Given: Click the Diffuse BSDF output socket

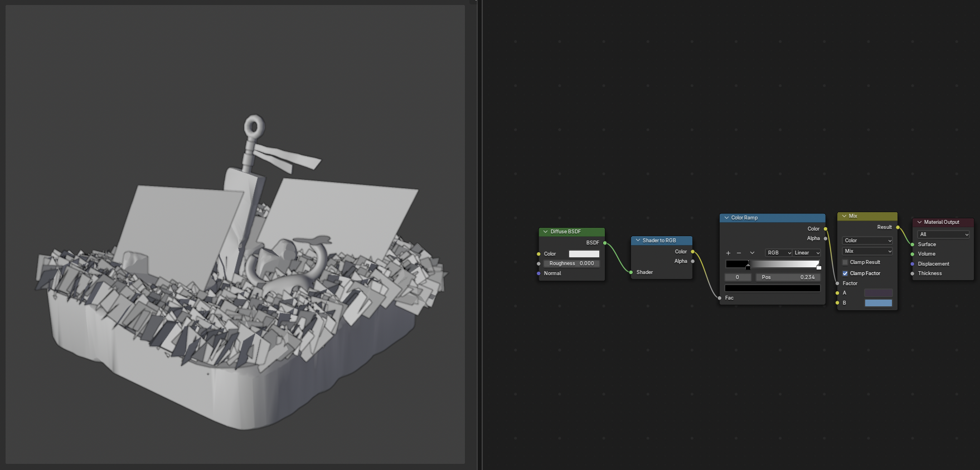Looking at the screenshot, I should 605,243.
